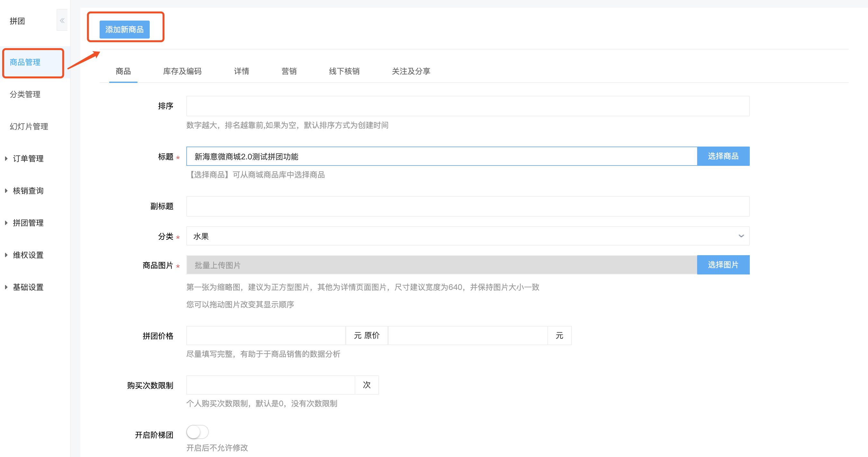
Task: Click hint text starting 尽量填写完整
Action: coord(263,354)
